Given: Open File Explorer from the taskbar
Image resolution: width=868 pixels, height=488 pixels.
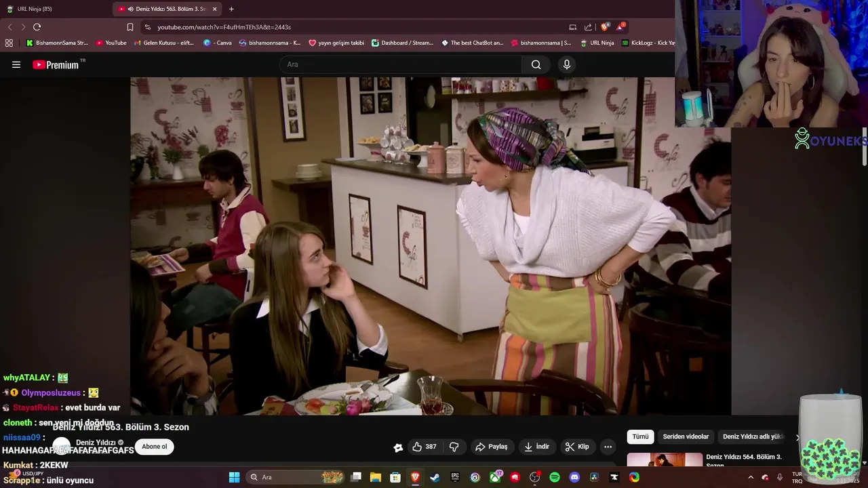Looking at the screenshot, I should tap(376, 477).
